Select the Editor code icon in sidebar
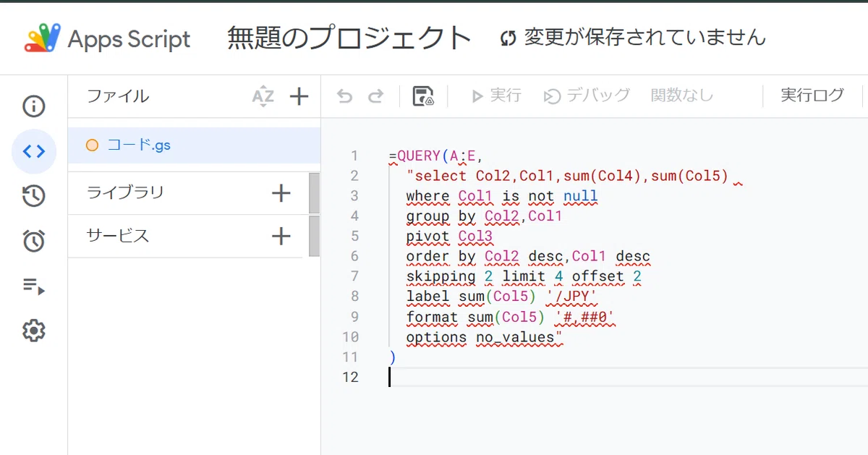Viewport: 868px width, 455px height. (33, 152)
